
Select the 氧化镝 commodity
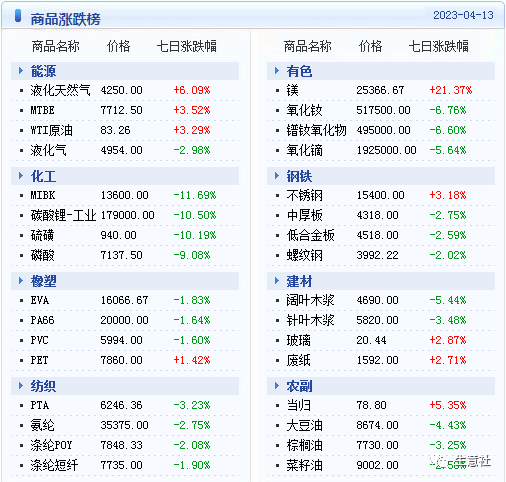click(x=304, y=150)
